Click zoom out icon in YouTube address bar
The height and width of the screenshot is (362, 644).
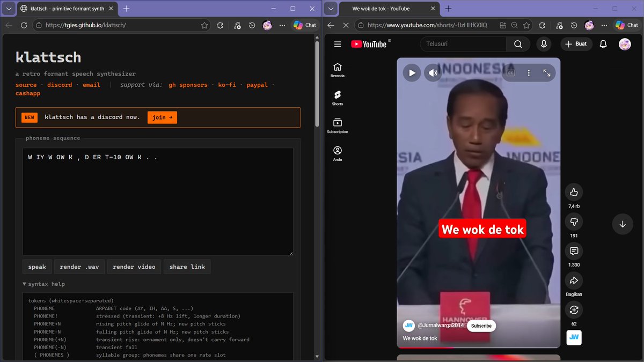(514, 25)
